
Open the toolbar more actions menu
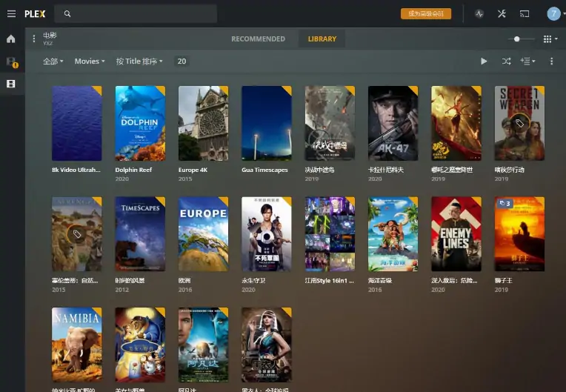pos(551,62)
